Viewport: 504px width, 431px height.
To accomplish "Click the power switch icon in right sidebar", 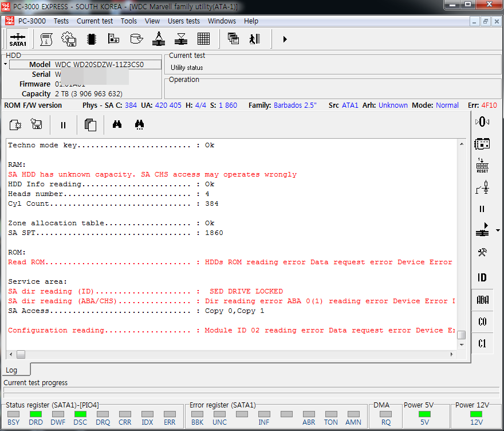I will (x=482, y=187).
